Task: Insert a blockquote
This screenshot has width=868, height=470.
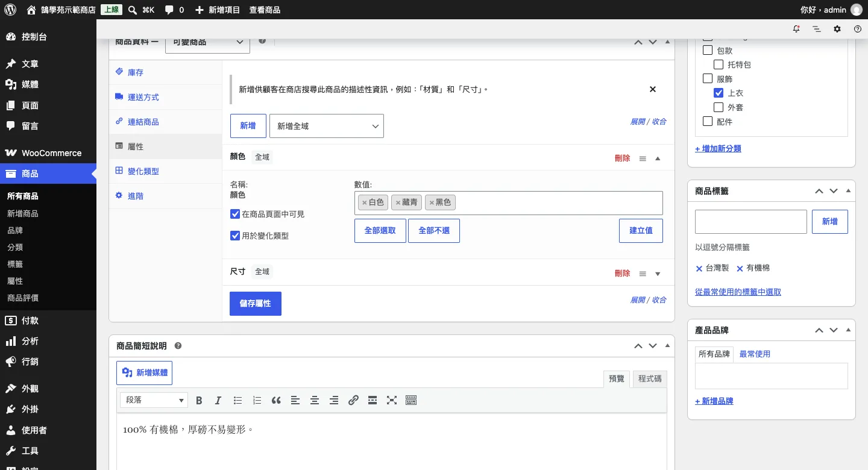Action: 276,400
